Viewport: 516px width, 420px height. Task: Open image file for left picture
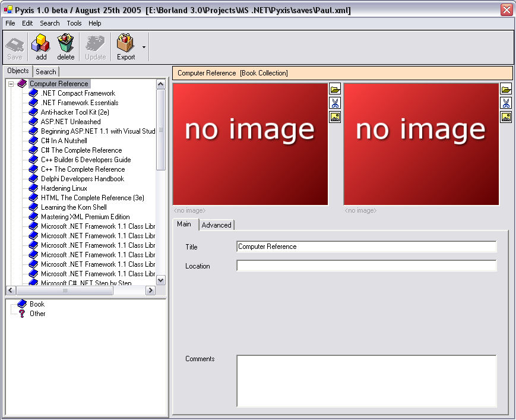pyautogui.click(x=335, y=89)
